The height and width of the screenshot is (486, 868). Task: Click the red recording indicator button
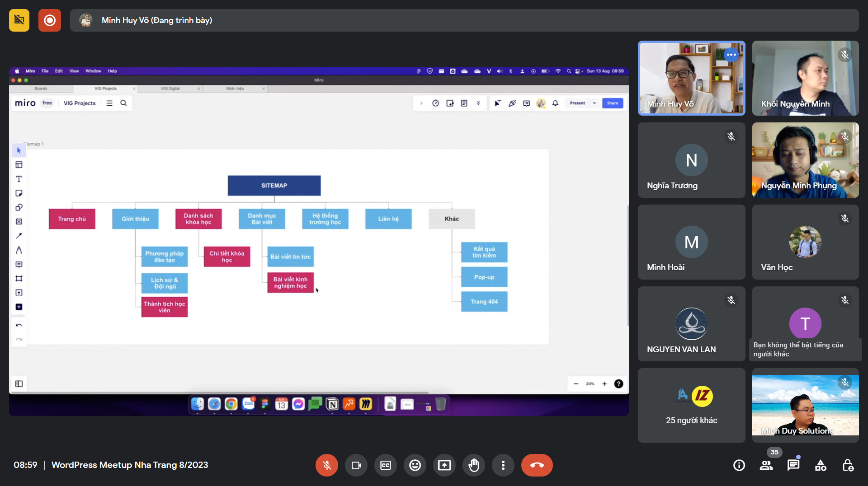click(x=50, y=20)
